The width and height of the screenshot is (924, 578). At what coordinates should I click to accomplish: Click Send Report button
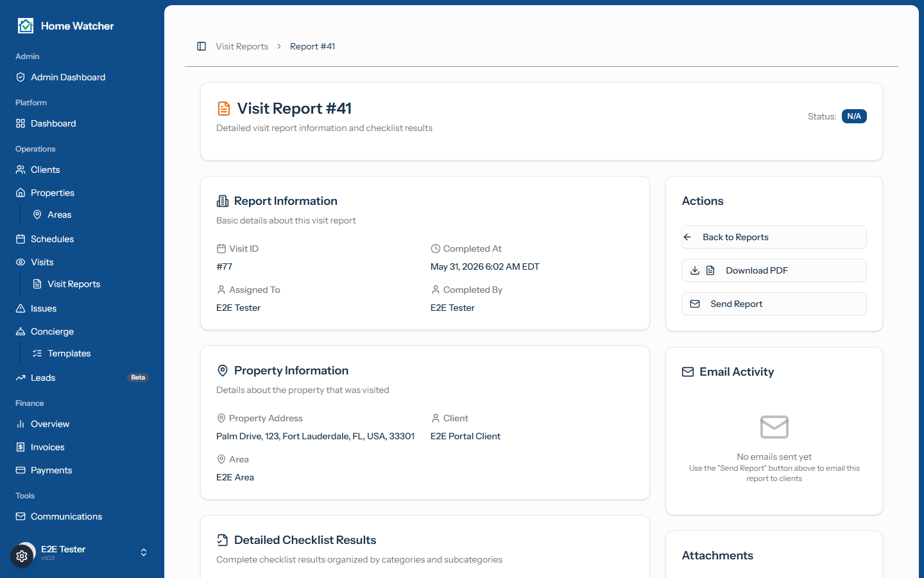click(x=774, y=304)
